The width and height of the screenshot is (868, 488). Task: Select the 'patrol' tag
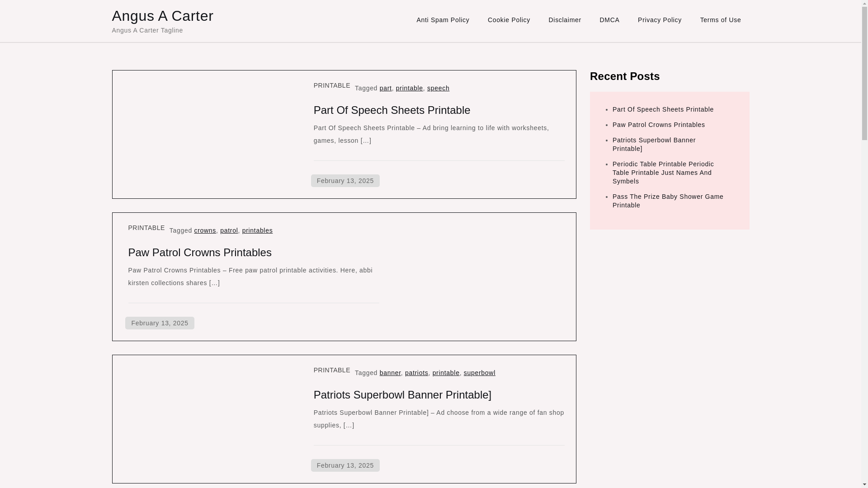pyautogui.click(x=229, y=230)
